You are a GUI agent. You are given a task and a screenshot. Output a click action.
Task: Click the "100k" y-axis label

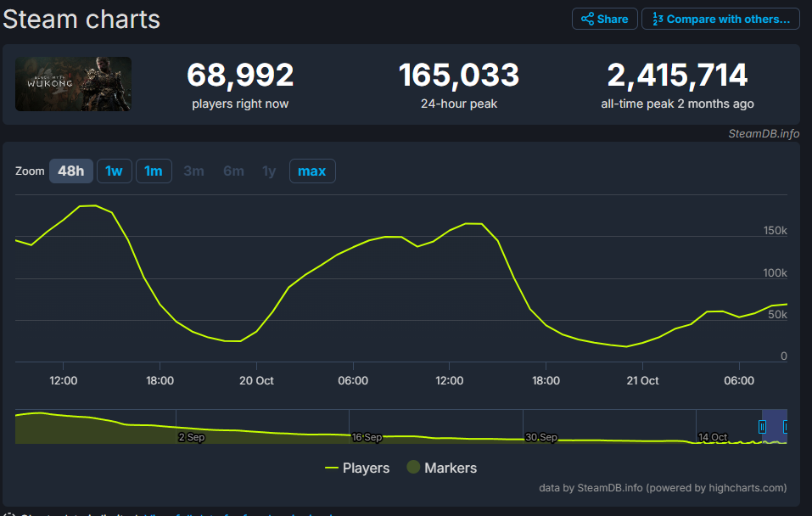tap(776, 273)
